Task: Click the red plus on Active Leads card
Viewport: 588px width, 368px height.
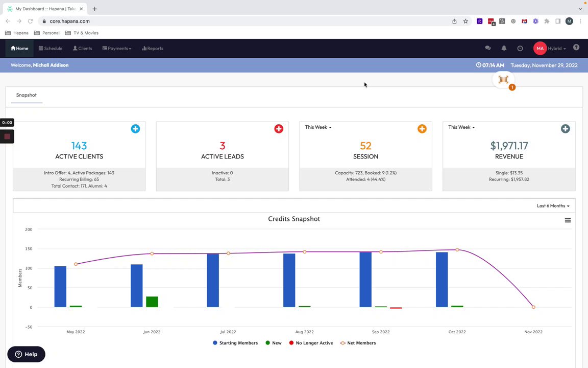Action: [279, 129]
